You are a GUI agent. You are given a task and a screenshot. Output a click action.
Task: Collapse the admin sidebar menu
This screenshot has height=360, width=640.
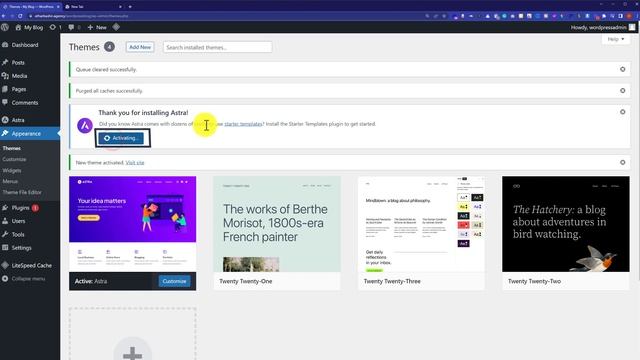click(x=28, y=279)
